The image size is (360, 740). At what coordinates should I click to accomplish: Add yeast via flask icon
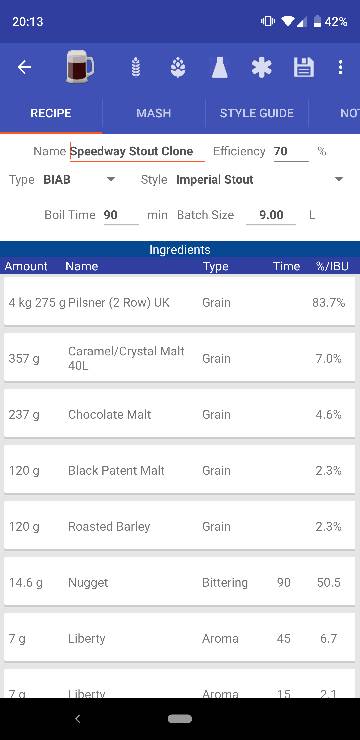point(219,67)
